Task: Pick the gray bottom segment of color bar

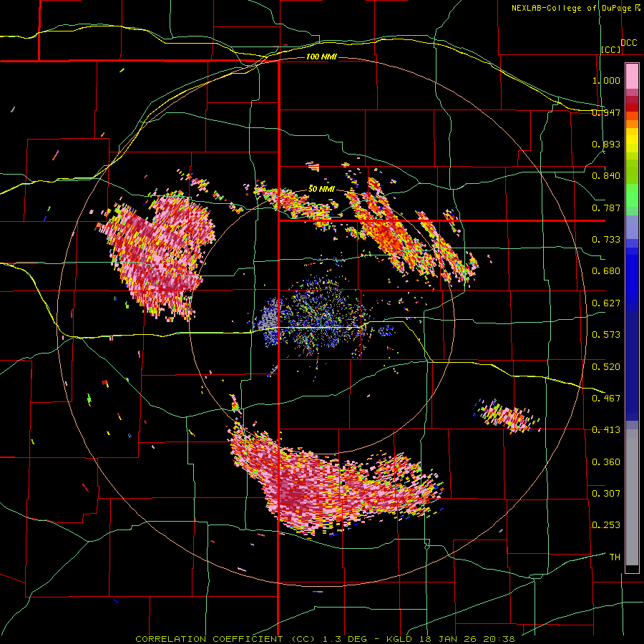Action: (x=632, y=497)
